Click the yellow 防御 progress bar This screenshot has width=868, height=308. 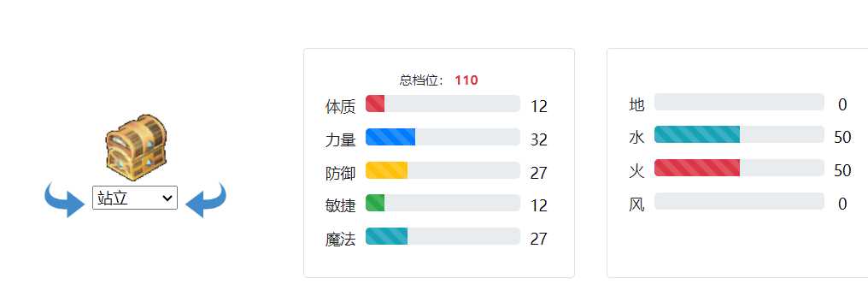click(x=443, y=170)
